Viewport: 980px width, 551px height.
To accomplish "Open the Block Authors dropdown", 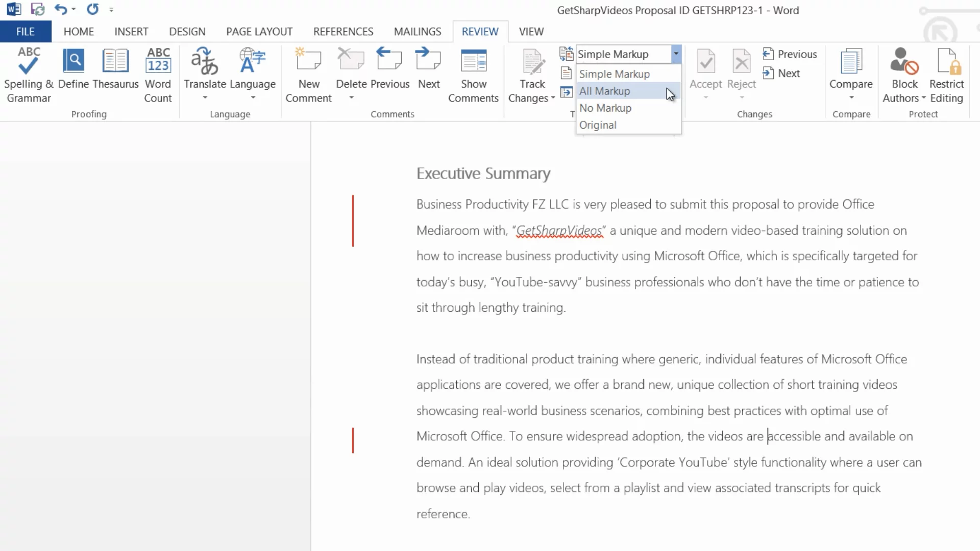I will coord(924,98).
